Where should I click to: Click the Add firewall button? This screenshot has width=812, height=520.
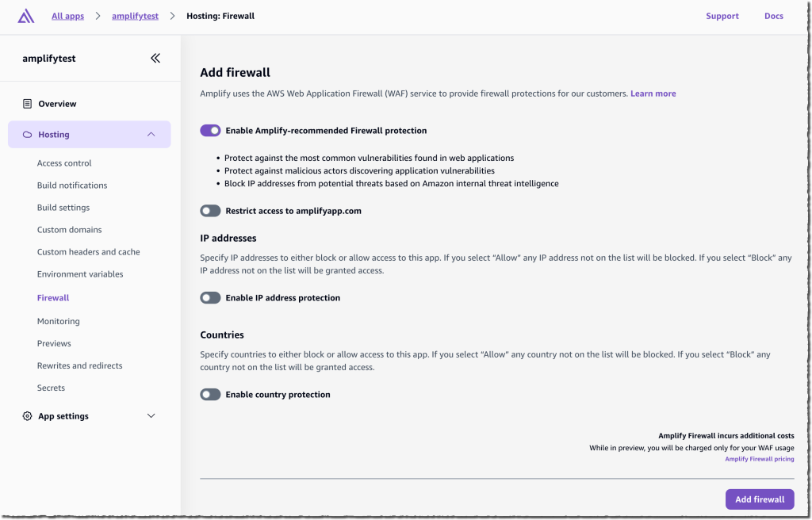pos(759,499)
